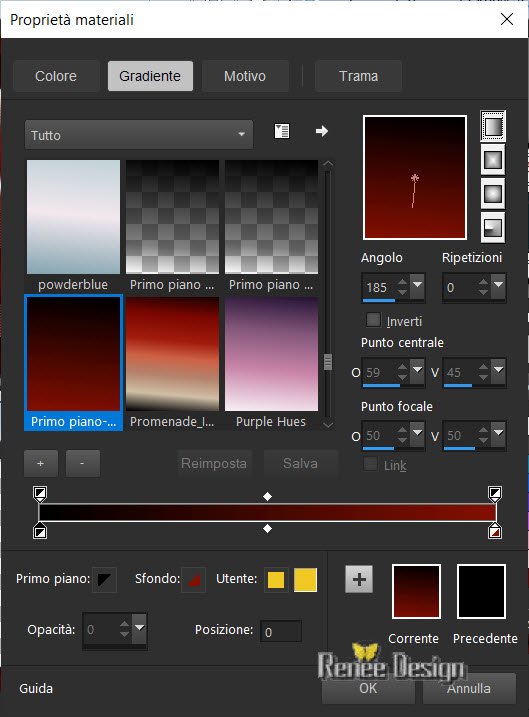Open Punto centrale V dropdown arrow

coord(499,371)
